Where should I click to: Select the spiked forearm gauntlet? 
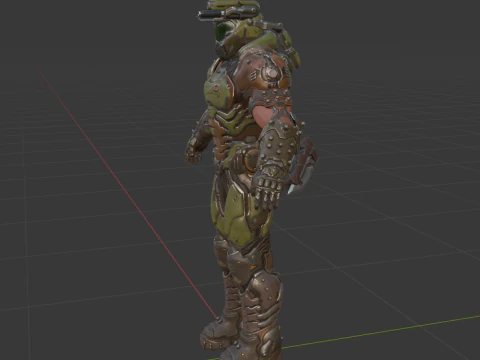pyautogui.click(x=279, y=146)
